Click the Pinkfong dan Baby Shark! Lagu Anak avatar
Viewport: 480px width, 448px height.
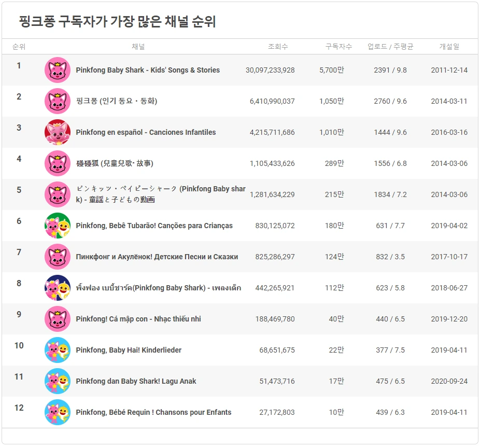pyautogui.click(x=58, y=381)
